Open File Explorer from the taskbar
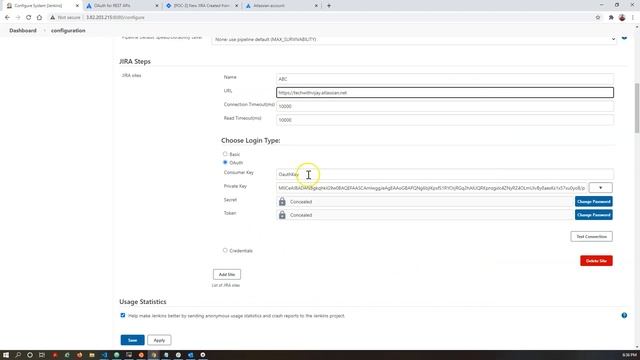Screen dimensions: 640x360 point(92,355)
